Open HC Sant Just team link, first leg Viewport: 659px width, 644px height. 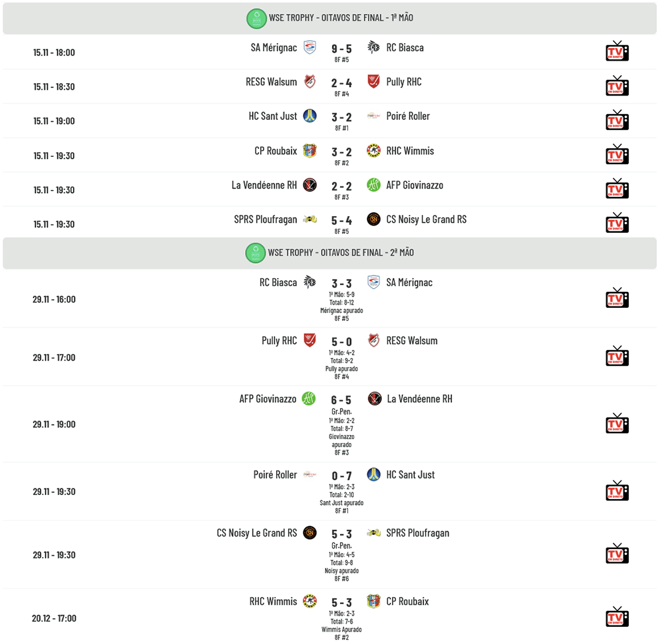tap(273, 116)
